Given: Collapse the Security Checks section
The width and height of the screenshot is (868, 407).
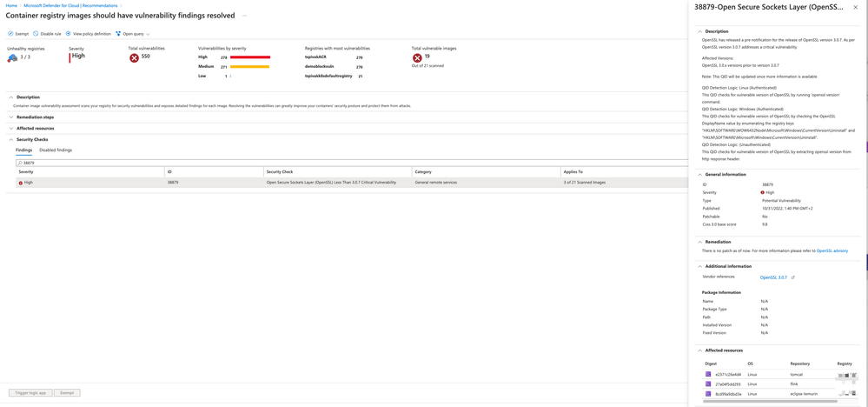Looking at the screenshot, I should (11, 139).
